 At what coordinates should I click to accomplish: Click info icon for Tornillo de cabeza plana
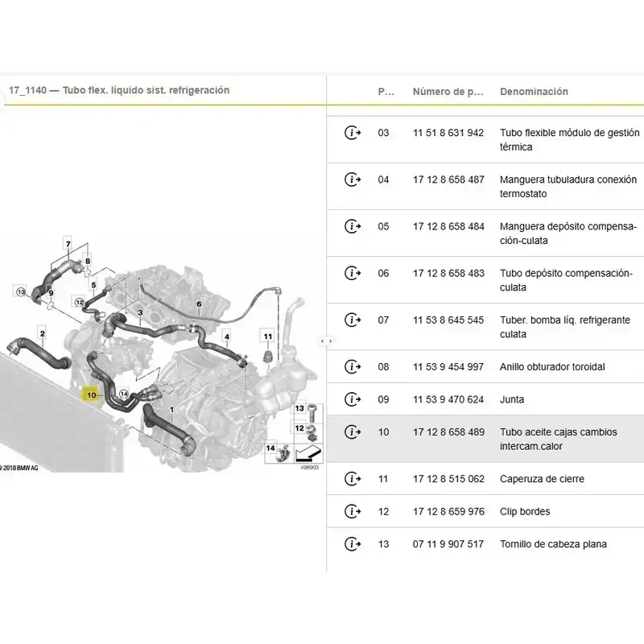(352, 544)
